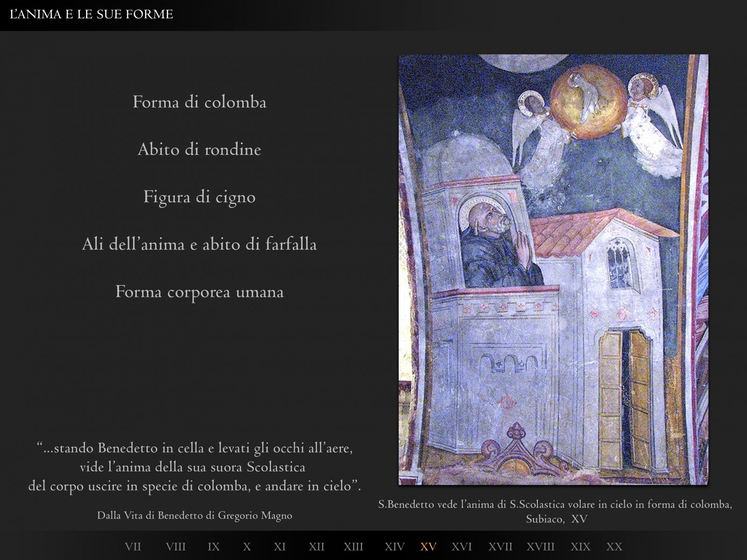Open the 'Forma corporea umana' entry

[x=199, y=292]
